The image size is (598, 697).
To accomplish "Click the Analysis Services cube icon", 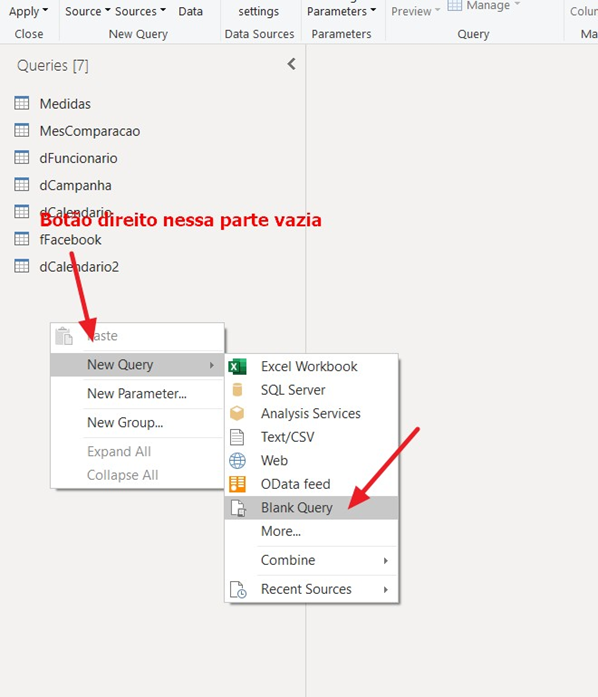I will pos(237,413).
